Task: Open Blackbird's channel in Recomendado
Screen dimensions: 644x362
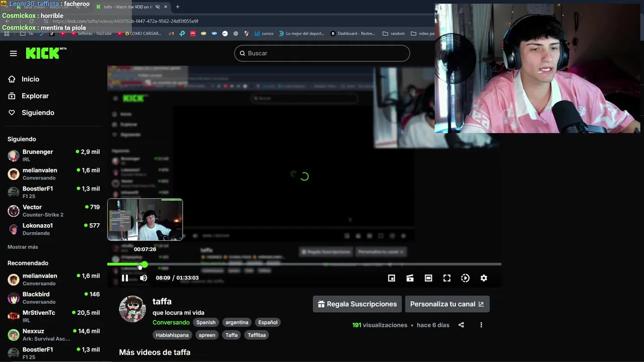Action: tap(53, 298)
